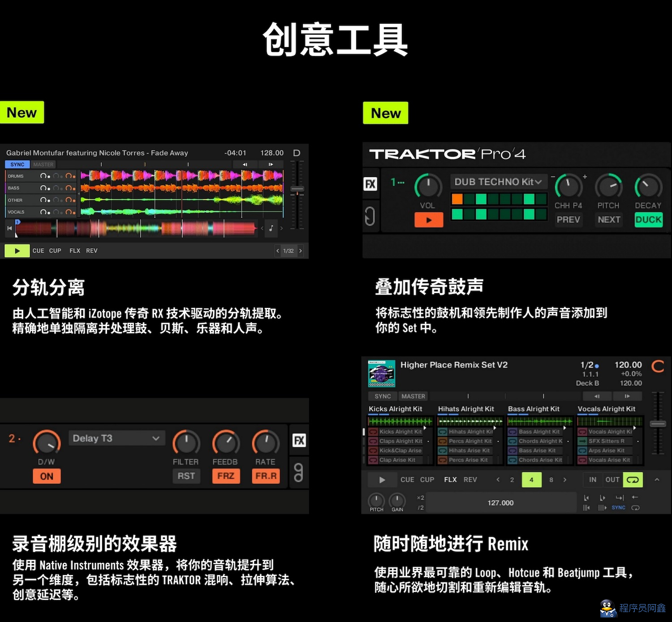Click the FX icon beside Traktor drum kit
This screenshot has width=672, height=622.
click(x=370, y=184)
